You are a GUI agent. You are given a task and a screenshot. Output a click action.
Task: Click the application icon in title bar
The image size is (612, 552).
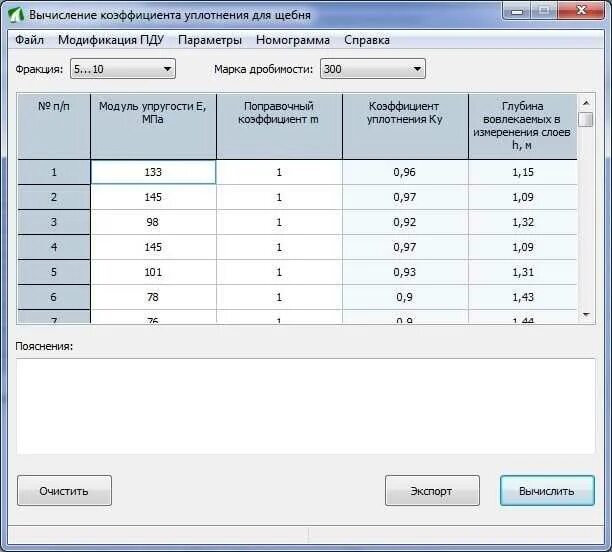[16, 15]
